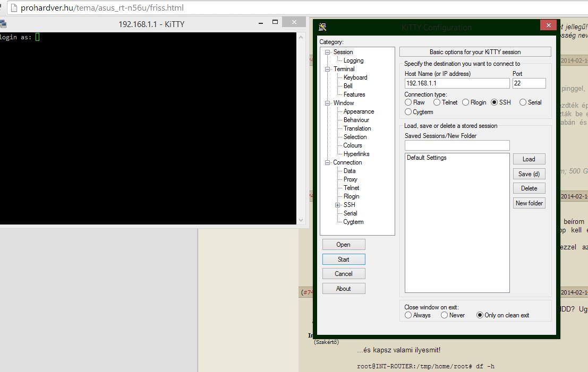Open the Logging category
The height and width of the screenshot is (372, 588).
[353, 60]
